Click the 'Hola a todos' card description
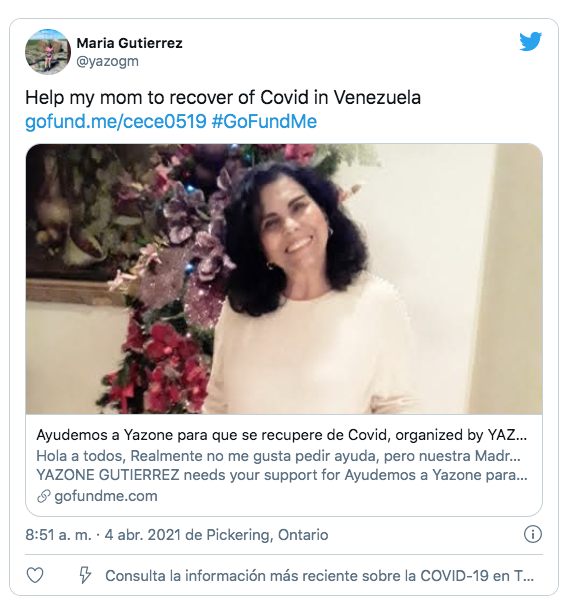 [x=278, y=456]
